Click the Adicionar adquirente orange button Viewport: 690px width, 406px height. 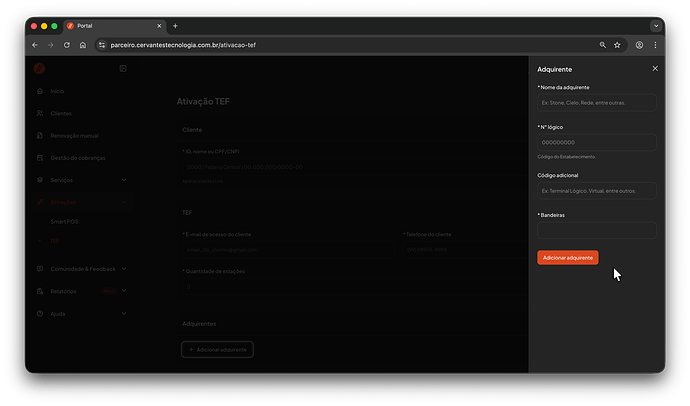click(x=567, y=258)
